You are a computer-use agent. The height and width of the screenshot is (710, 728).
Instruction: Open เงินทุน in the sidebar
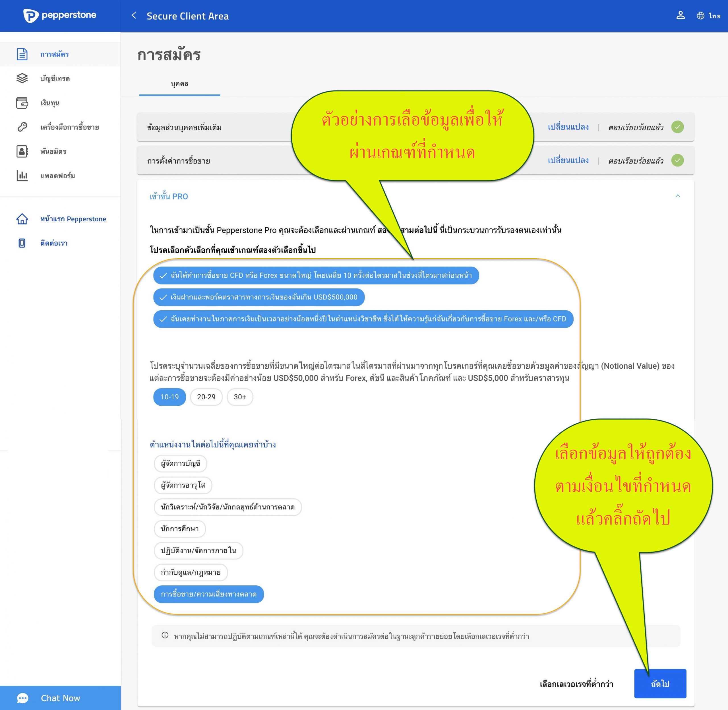(x=60, y=103)
